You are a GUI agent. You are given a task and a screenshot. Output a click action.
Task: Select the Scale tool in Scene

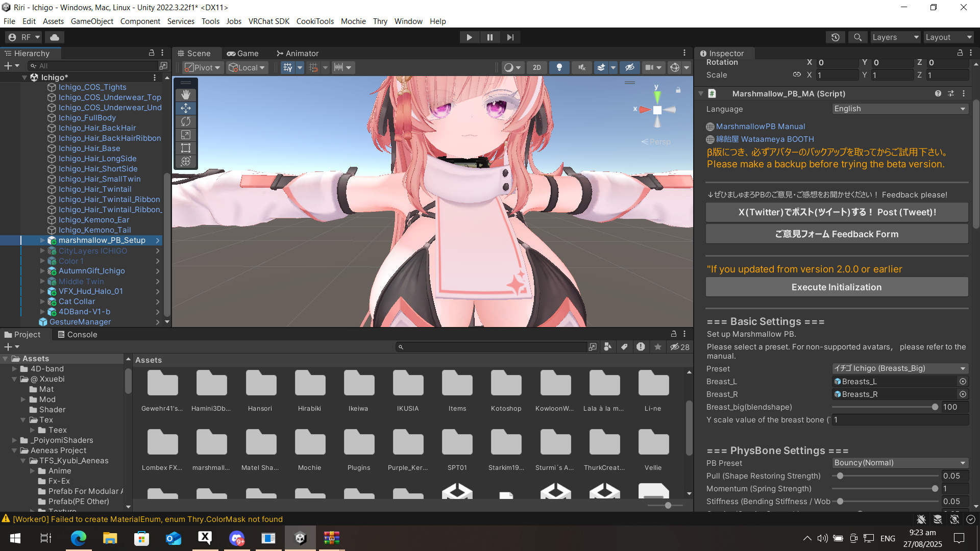pos(186,135)
